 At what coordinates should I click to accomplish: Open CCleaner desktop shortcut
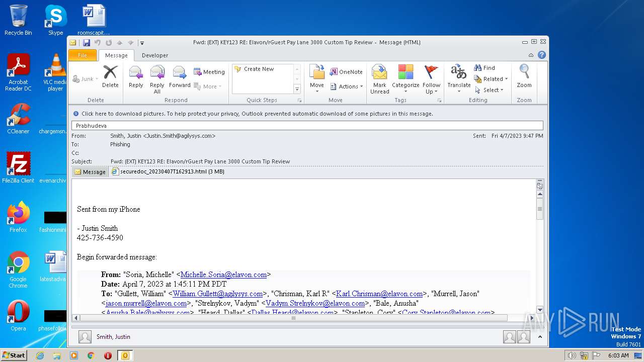coord(18,119)
